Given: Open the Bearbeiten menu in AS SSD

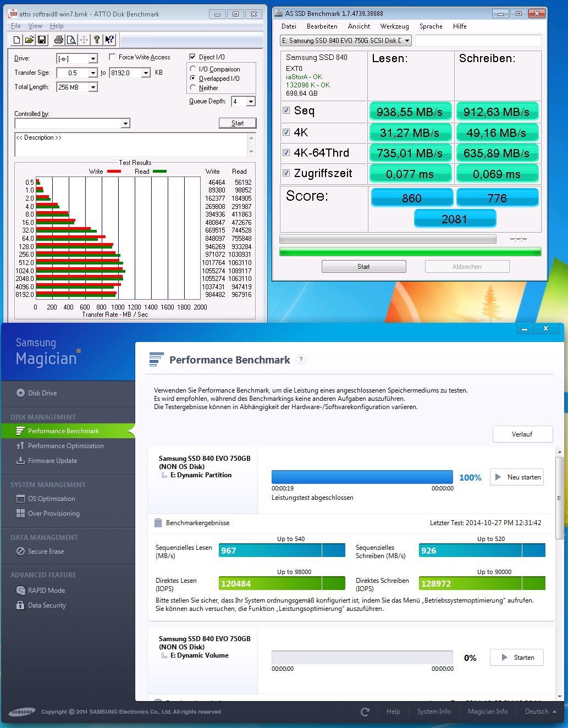Looking at the screenshot, I should click(322, 26).
